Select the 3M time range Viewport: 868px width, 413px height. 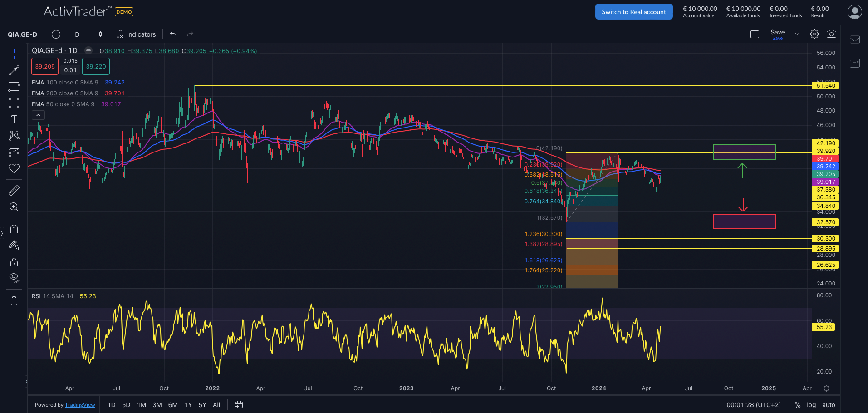pos(157,405)
